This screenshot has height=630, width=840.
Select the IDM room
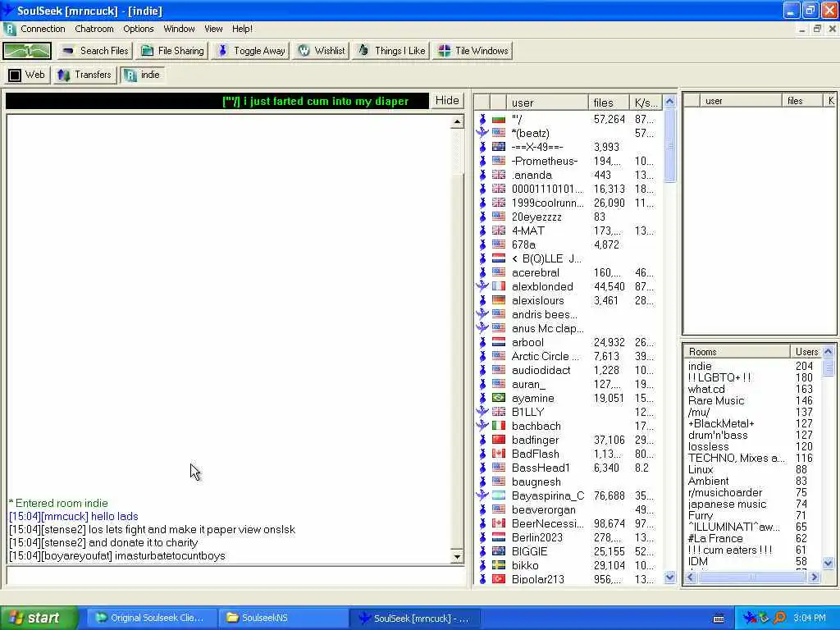[x=698, y=561]
